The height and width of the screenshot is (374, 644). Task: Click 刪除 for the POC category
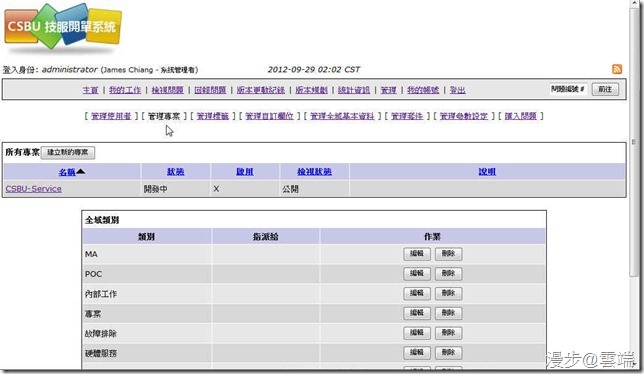[x=448, y=273]
